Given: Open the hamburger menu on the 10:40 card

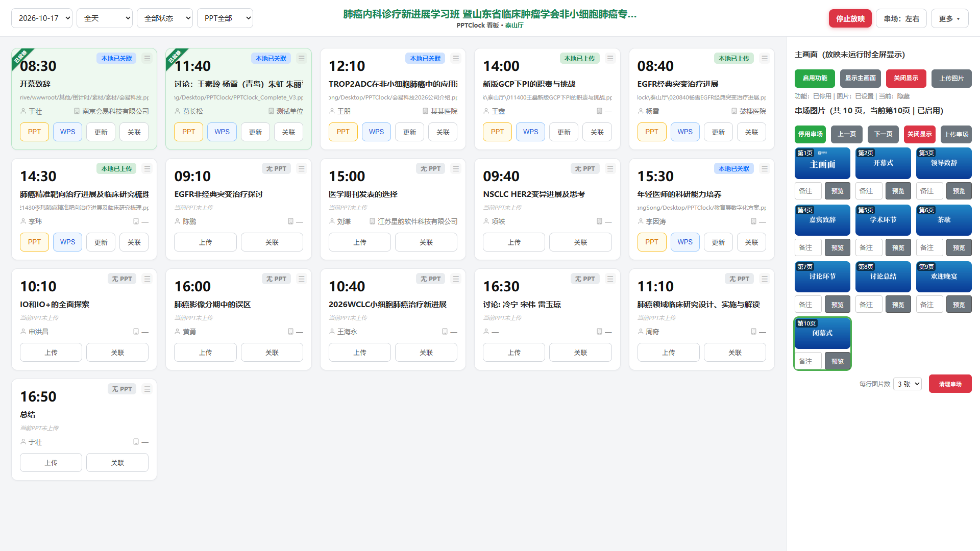Looking at the screenshot, I should (456, 279).
